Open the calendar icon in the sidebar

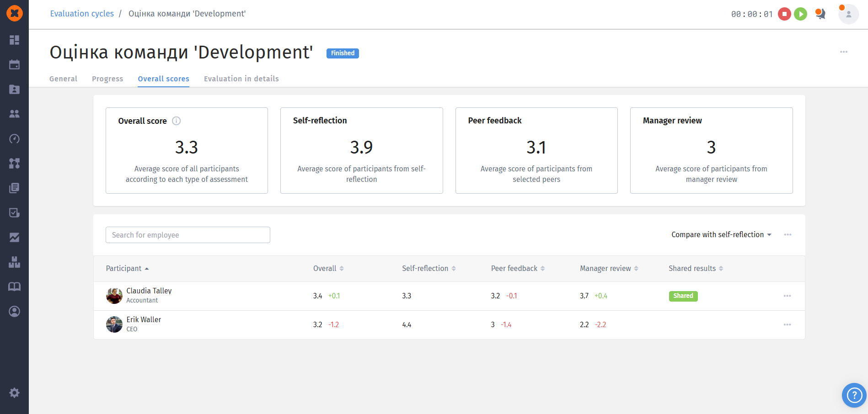(x=14, y=64)
